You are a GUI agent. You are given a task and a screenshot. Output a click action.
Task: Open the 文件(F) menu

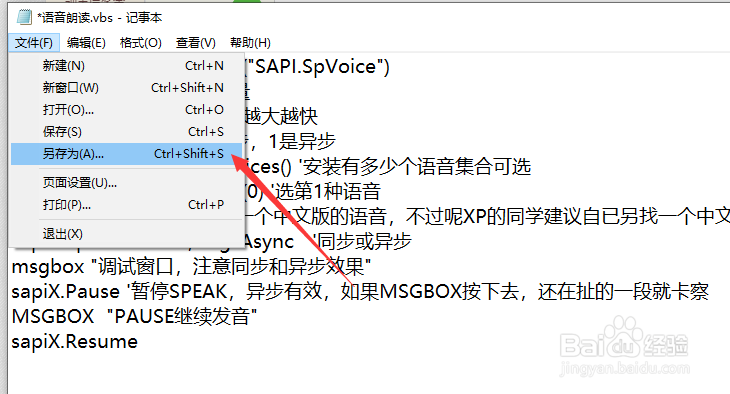click(x=34, y=43)
